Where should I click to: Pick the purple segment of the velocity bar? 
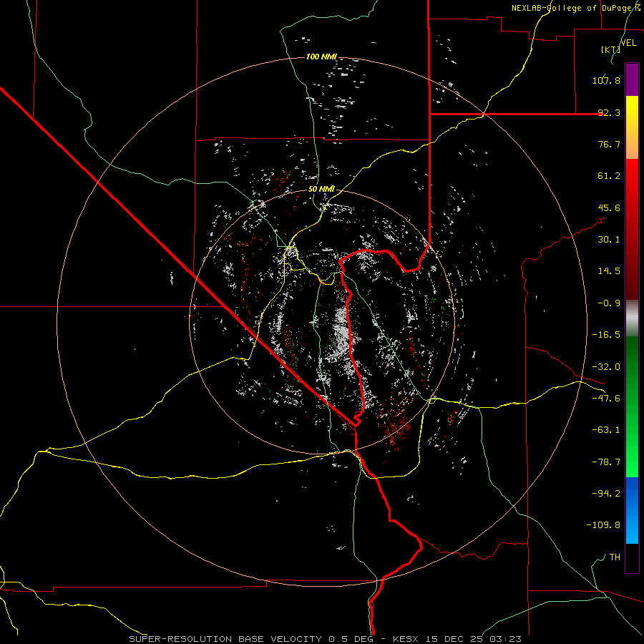coord(632,79)
